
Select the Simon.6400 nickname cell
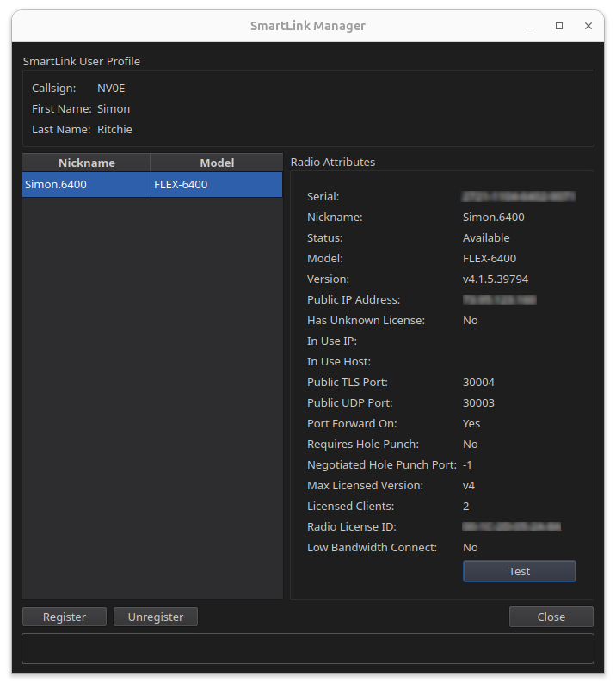click(87, 184)
